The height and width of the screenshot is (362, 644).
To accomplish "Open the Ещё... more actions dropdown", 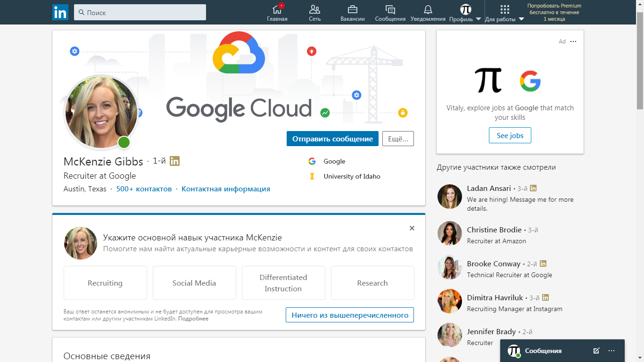I will click(398, 139).
